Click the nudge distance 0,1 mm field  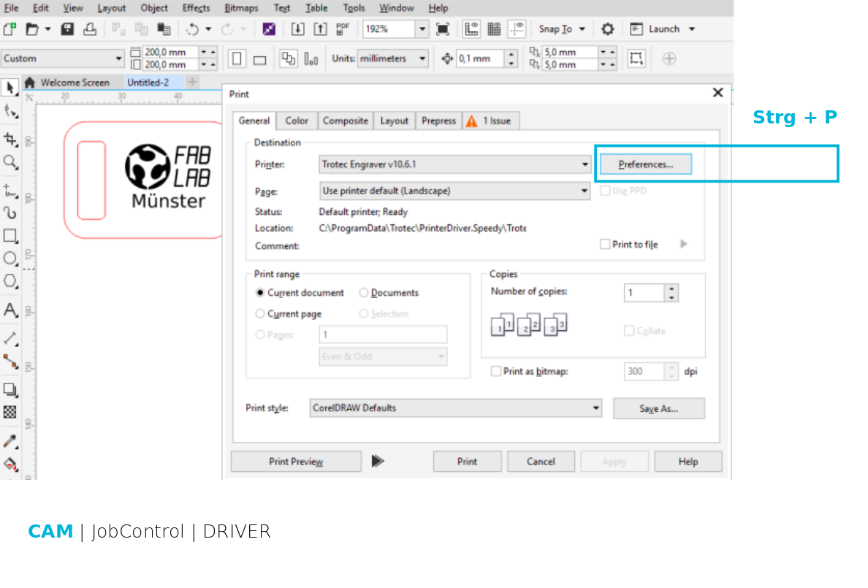tap(479, 58)
